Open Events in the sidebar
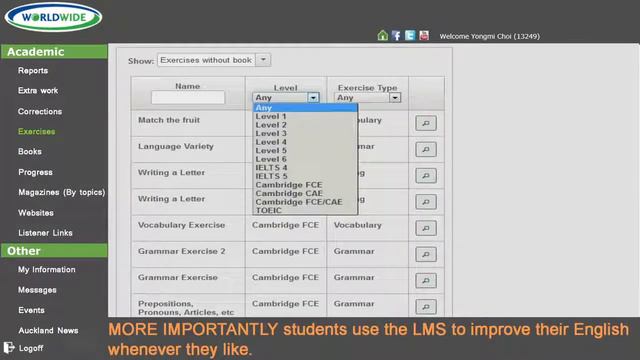The height and width of the screenshot is (360, 640). (x=31, y=310)
